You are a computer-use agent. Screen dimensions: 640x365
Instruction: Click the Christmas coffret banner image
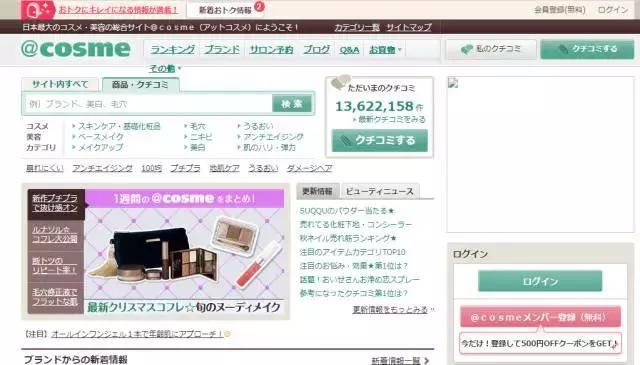pyautogui.click(x=184, y=252)
